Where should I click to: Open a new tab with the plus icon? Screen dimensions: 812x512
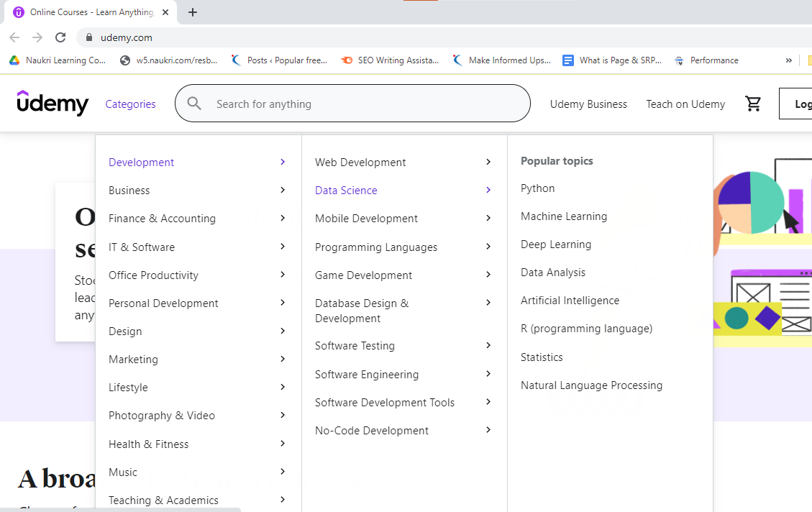(x=193, y=12)
